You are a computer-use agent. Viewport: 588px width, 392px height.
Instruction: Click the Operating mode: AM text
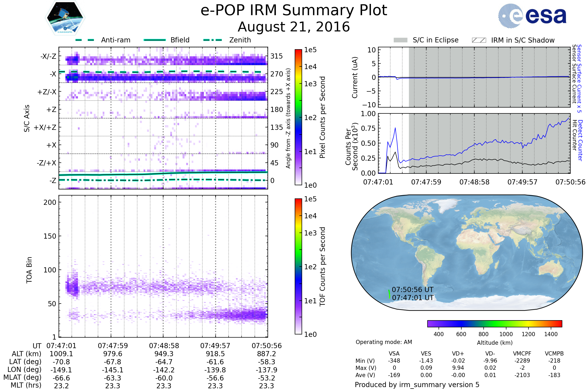[x=384, y=342]
